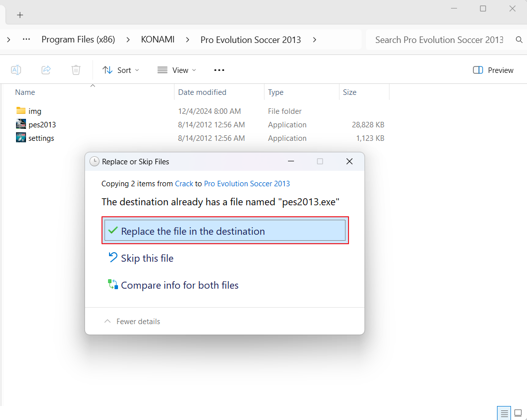Viewport: 527px width, 420px height.
Task: Expand chevron after Program Files (x86)
Action: (128, 40)
